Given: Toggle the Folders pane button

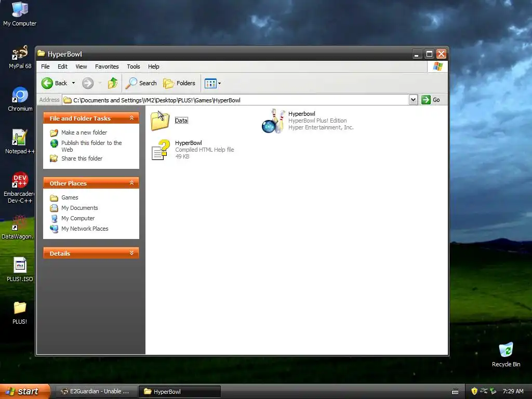Looking at the screenshot, I should (x=179, y=83).
